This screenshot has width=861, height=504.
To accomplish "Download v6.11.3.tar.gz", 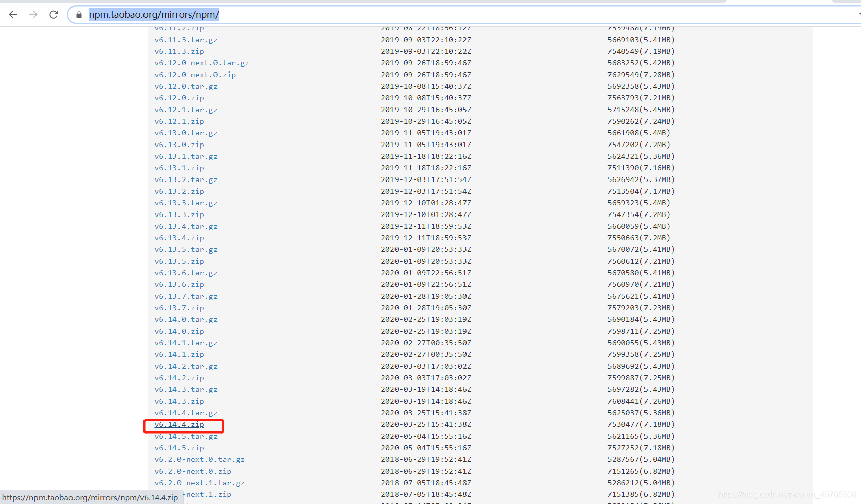I will [x=186, y=40].
